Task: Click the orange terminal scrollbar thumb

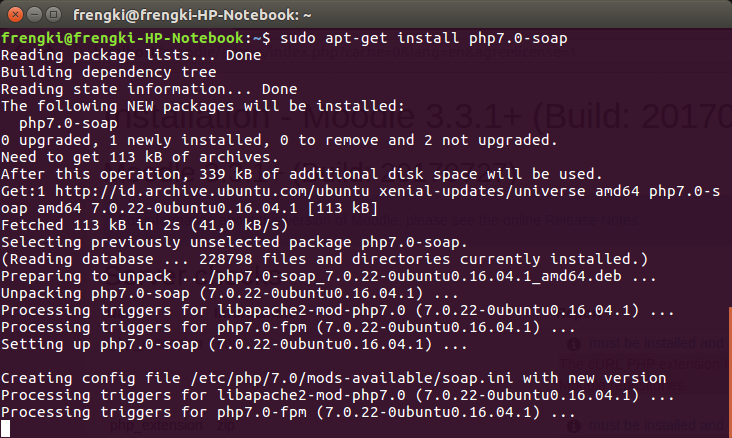Action: point(728,370)
